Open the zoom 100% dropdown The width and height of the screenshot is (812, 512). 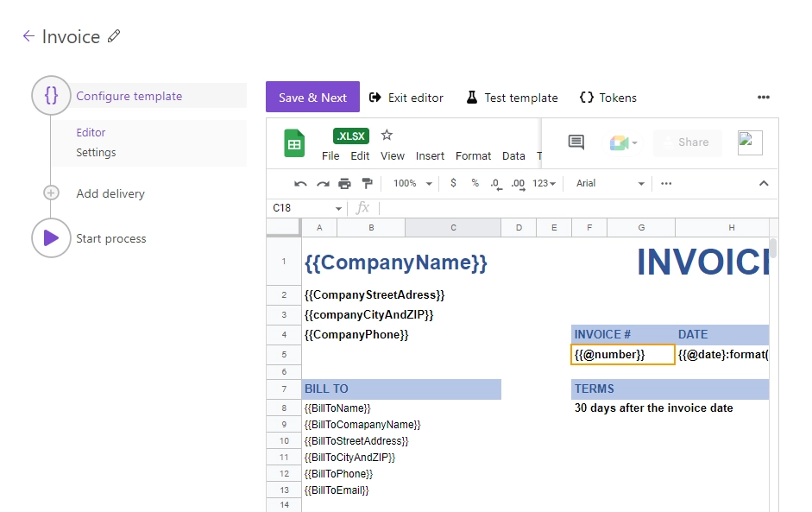(412, 183)
